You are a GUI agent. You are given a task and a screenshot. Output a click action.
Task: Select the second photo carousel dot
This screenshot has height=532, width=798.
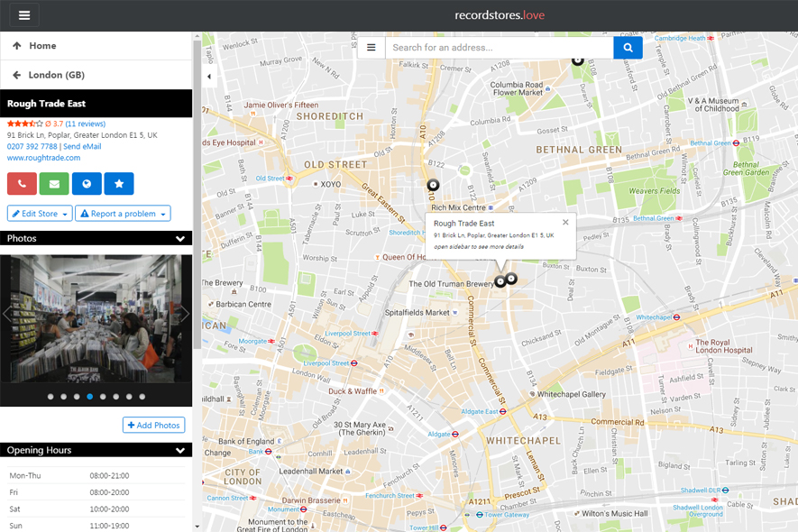[x=64, y=397]
